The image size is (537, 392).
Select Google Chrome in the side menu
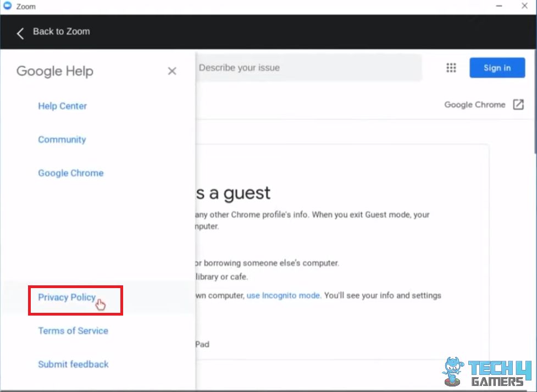[70, 173]
